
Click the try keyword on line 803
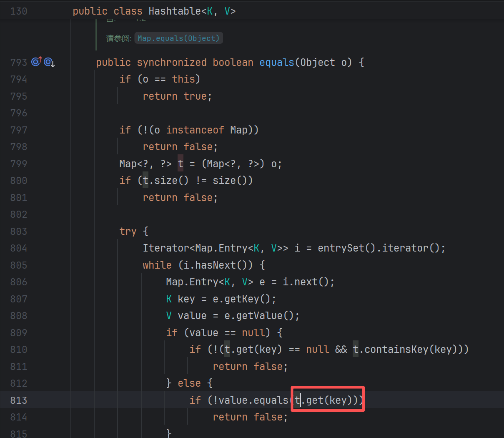(x=128, y=232)
